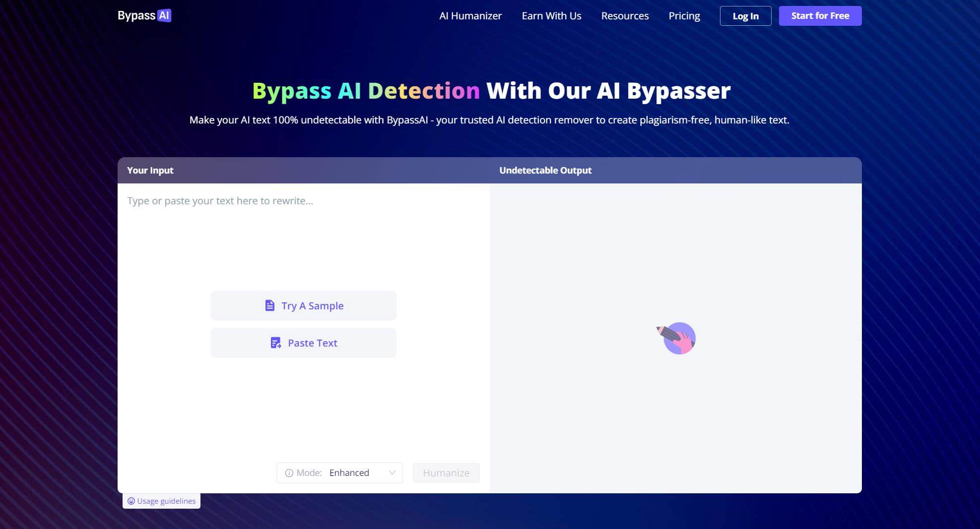This screenshot has height=529, width=980.
Task: Go to the Pricing page
Action: [x=684, y=16]
